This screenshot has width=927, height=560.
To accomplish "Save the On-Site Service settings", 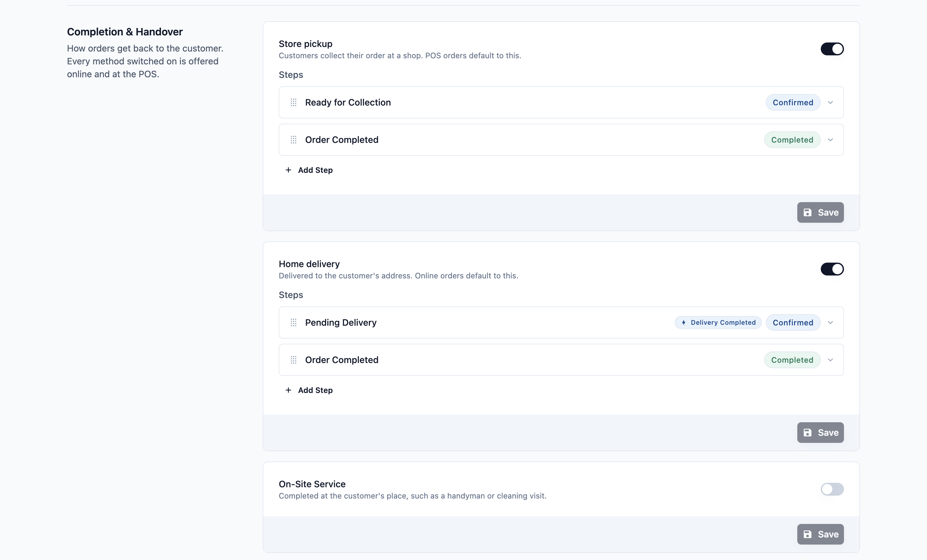I will 820,534.
